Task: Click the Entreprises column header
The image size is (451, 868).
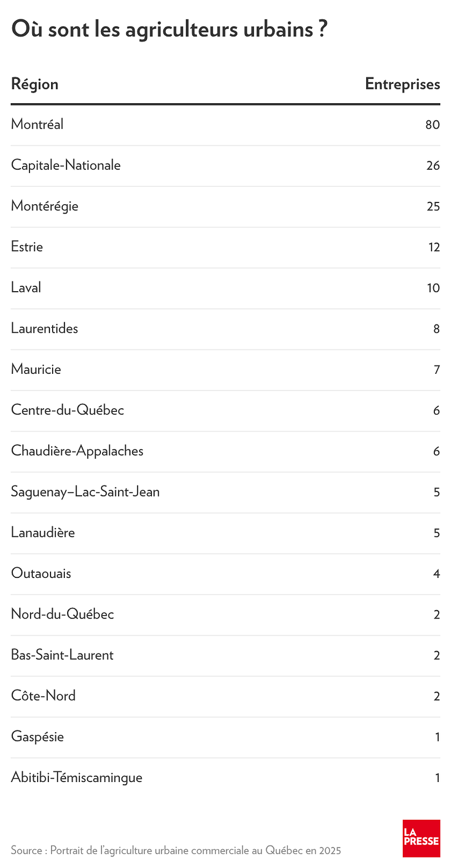Action: coord(403,84)
